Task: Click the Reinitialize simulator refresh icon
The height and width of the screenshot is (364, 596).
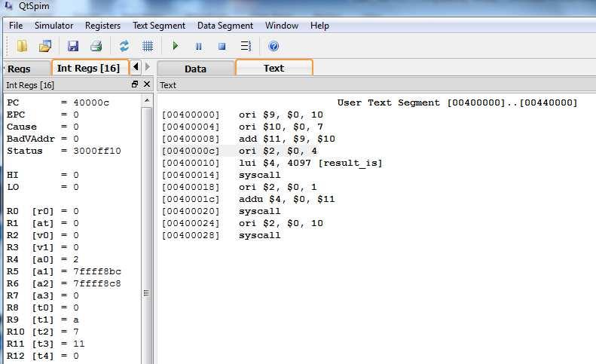Action: pyautogui.click(x=124, y=46)
